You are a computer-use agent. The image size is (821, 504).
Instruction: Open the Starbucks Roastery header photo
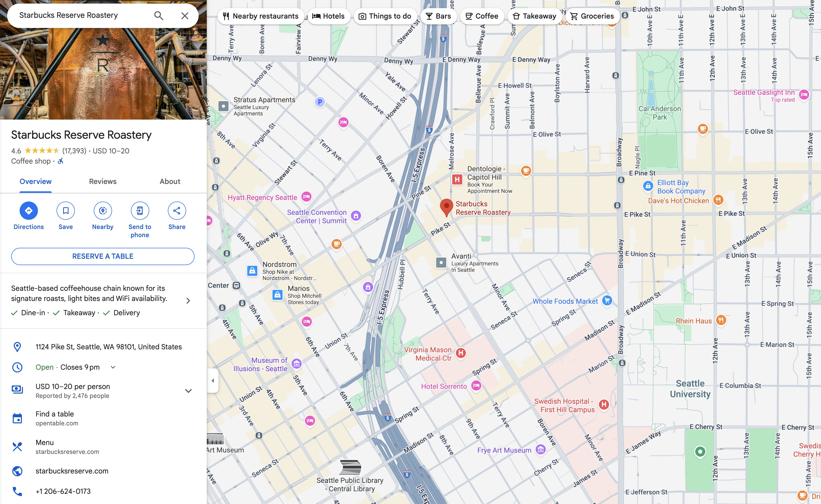click(103, 73)
